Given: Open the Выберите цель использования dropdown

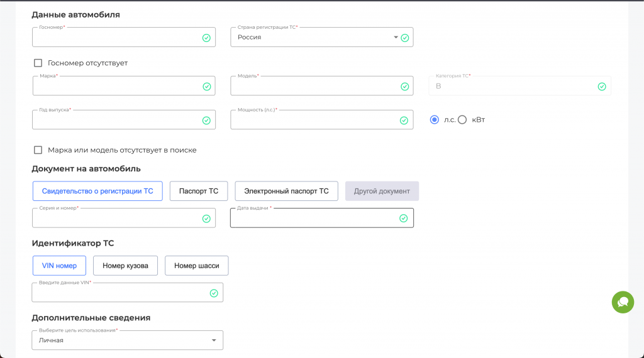Looking at the screenshot, I should point(214,340).
